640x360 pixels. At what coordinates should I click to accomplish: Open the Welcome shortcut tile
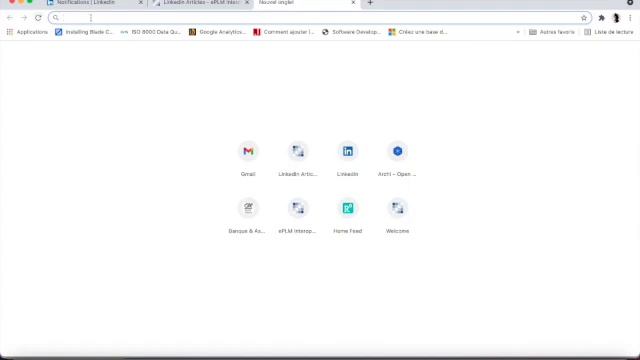[398, 216]
